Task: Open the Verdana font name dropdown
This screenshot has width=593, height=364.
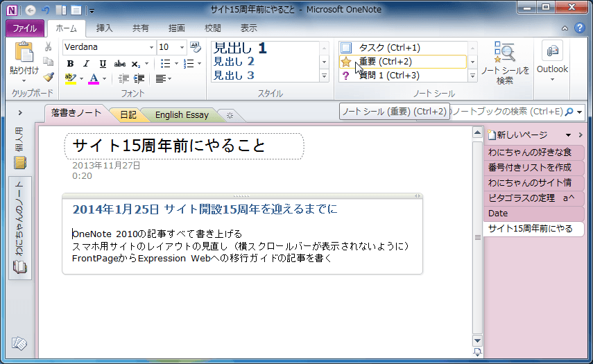Action: (x=151, y=47)
